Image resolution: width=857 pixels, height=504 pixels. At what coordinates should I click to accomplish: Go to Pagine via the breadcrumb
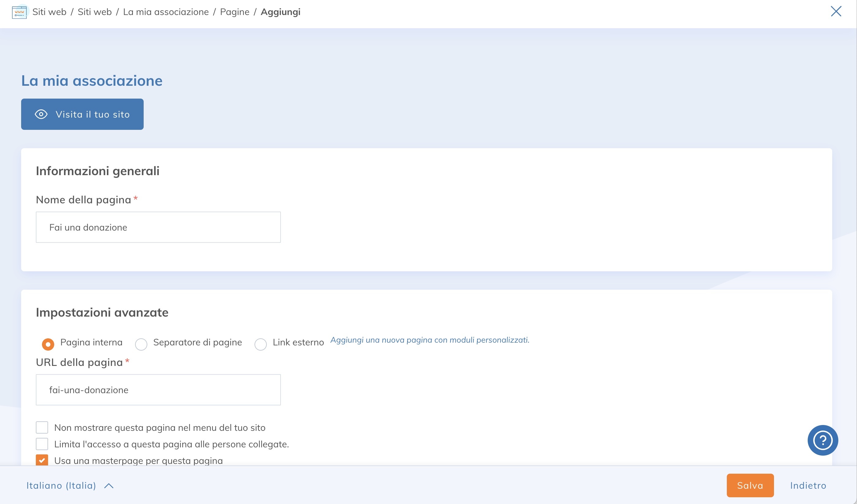click(235, 12)
